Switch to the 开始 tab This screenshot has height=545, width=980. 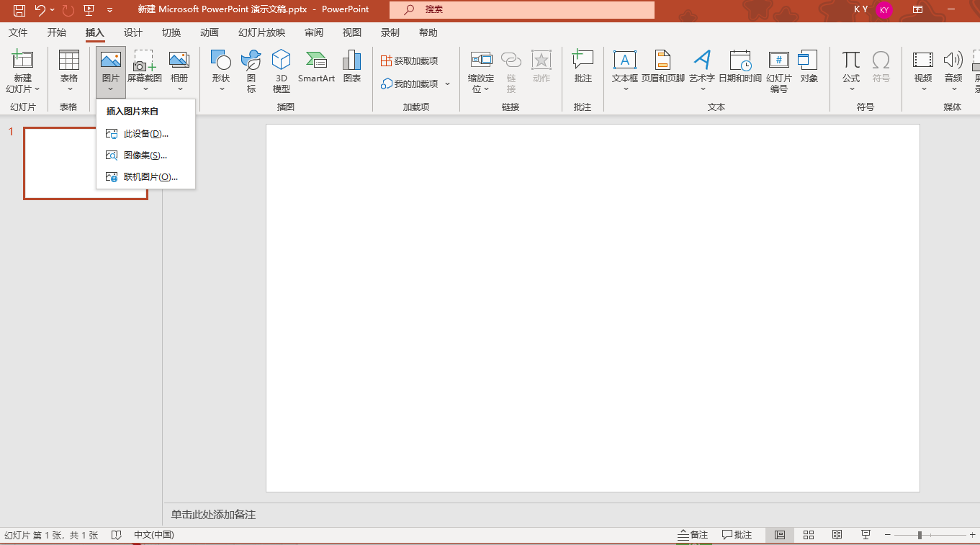click(x=56, y=32)
